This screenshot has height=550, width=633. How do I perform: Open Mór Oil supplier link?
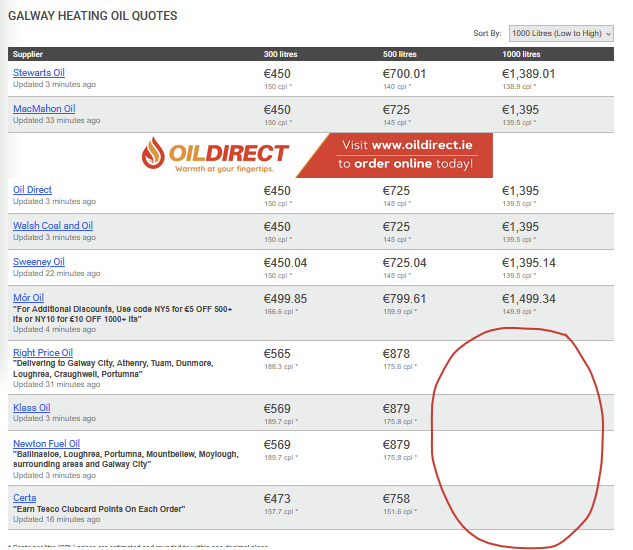tap(28, 298)
